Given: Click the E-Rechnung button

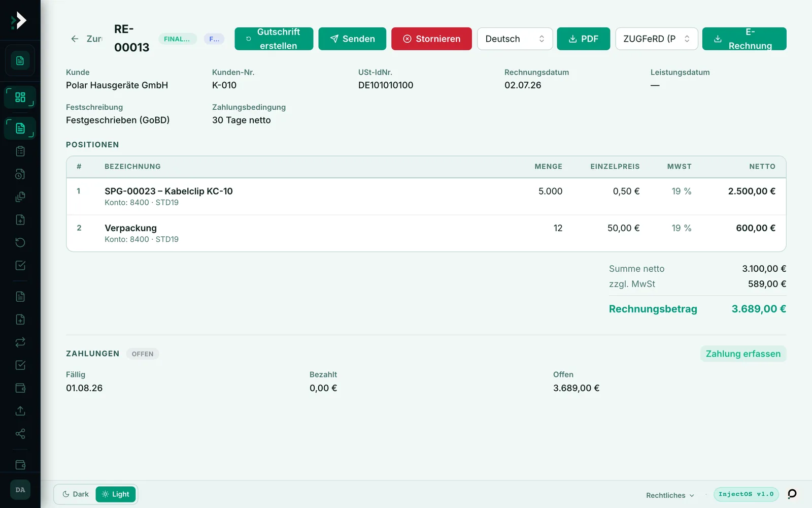Looking at the screenshot, I should 744,39.
